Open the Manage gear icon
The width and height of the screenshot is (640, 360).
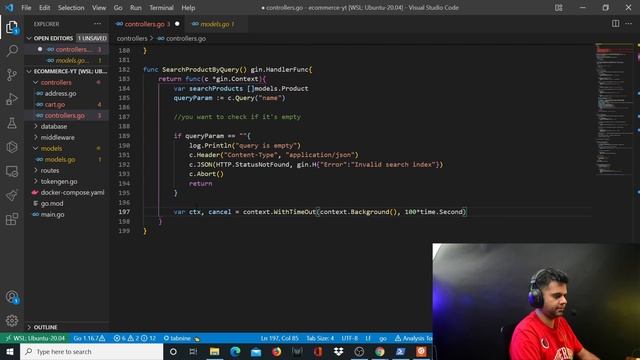12,321
